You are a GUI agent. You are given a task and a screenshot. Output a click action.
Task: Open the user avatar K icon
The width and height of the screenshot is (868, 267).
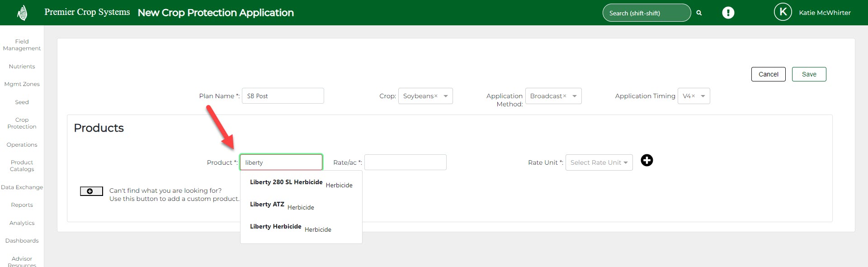tap(783, 12)
